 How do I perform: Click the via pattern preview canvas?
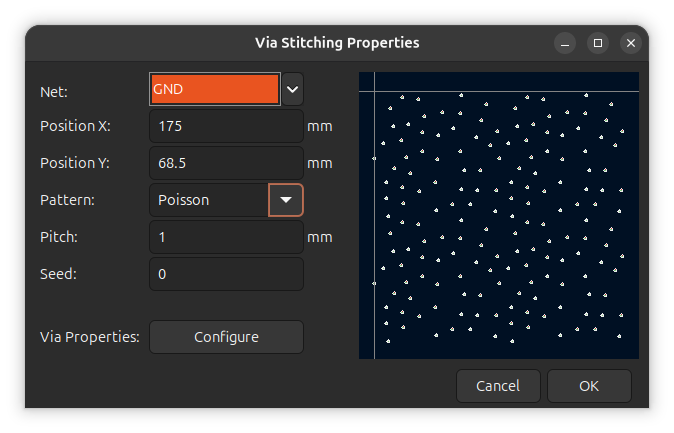coord(499,215)
